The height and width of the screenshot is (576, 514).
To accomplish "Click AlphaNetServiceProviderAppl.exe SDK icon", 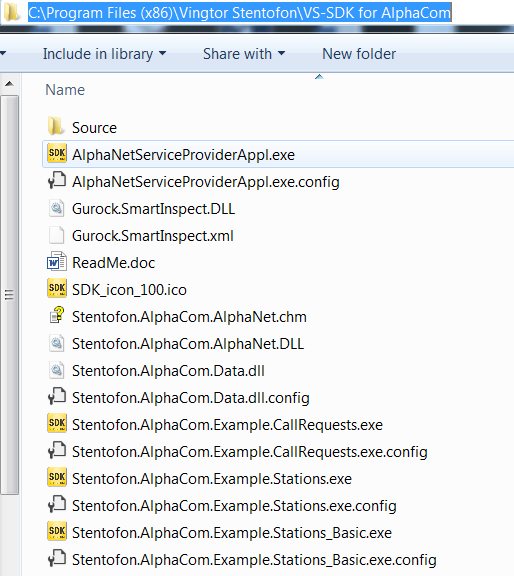I will click(x=57, y=153).
